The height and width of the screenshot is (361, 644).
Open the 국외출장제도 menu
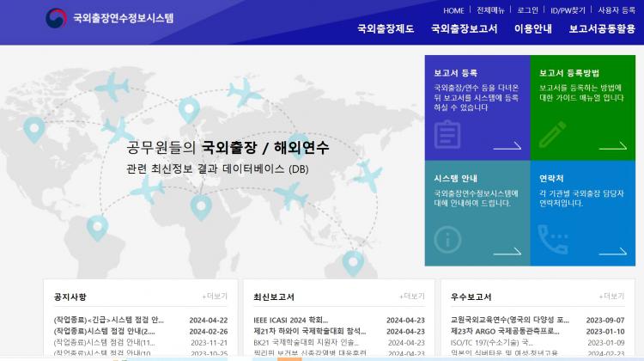point(386,28)
